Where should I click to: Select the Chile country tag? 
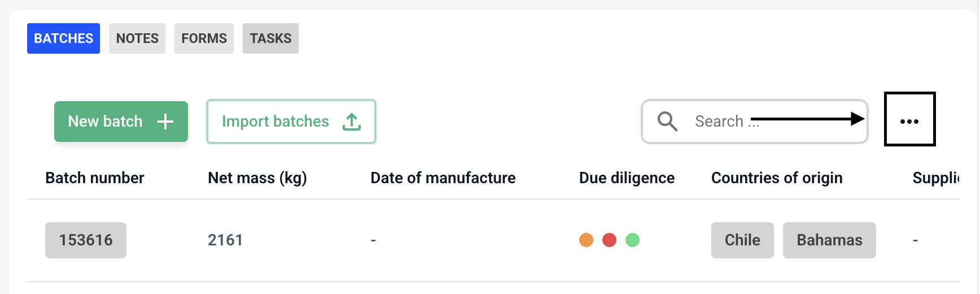742,240
